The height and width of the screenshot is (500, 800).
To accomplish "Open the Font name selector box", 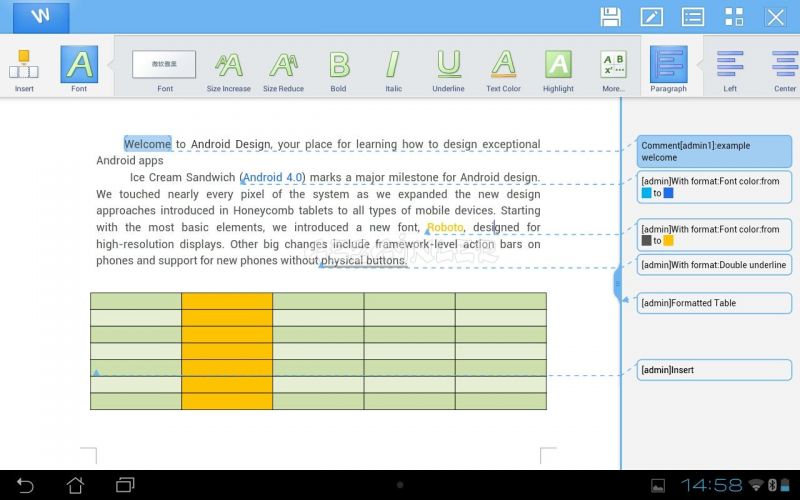I will pos(164,64).
